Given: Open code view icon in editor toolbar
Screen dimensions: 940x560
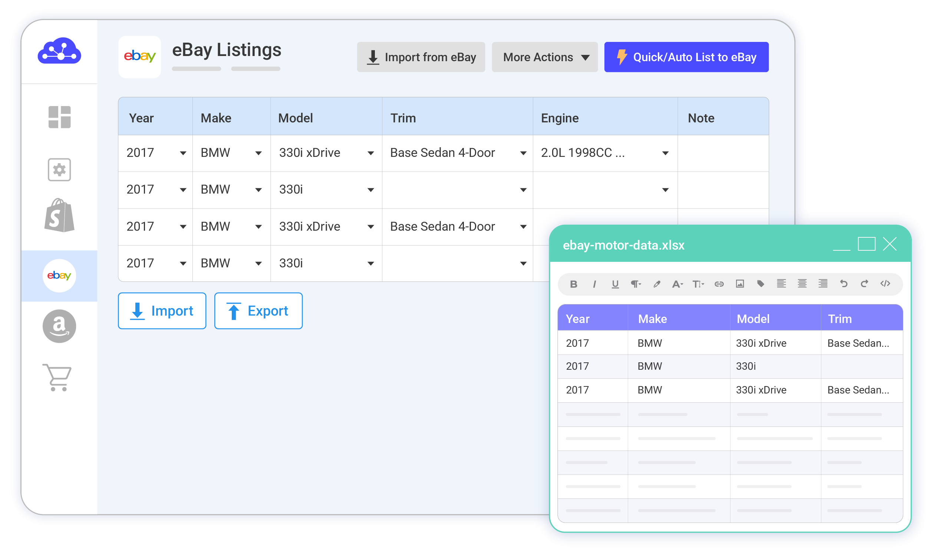Looking at the screenshot, I should (886, 284).
